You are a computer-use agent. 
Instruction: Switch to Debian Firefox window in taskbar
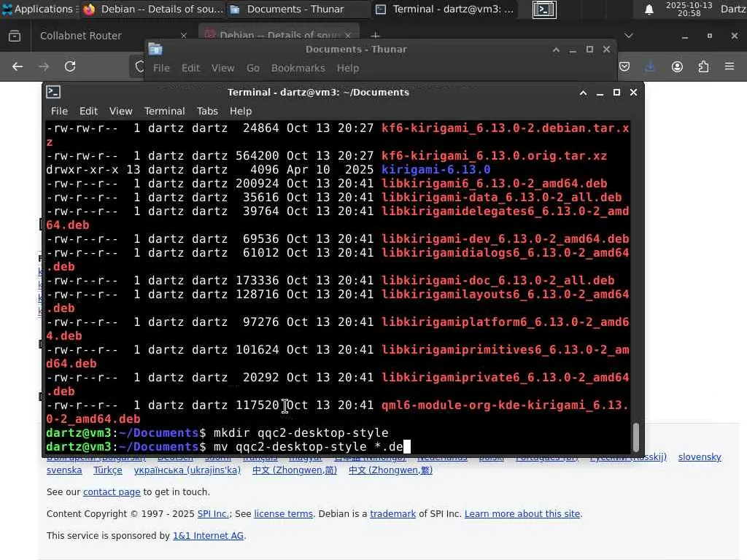point(152,9)
